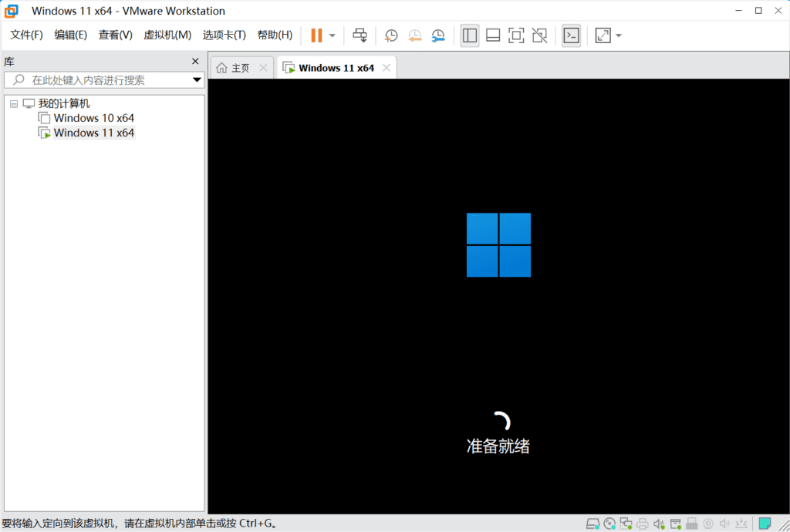The width and height of the screenshot is (790, 532).
Task: Close the 库 library panel
Action: (x=195, y=62)
